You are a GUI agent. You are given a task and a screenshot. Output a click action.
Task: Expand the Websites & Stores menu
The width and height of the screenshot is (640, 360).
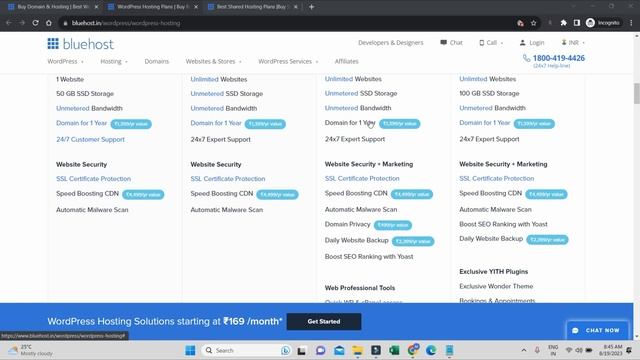(214, 61)
